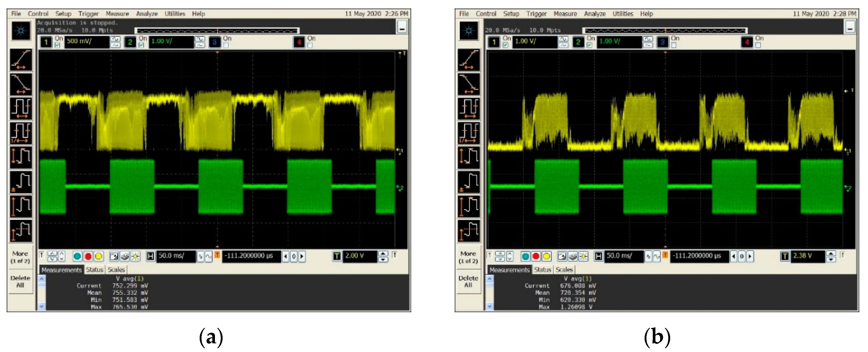Open the Trigger menu in left scope (a)
This screenshot has width=868, height=352.
click(88, 14)
